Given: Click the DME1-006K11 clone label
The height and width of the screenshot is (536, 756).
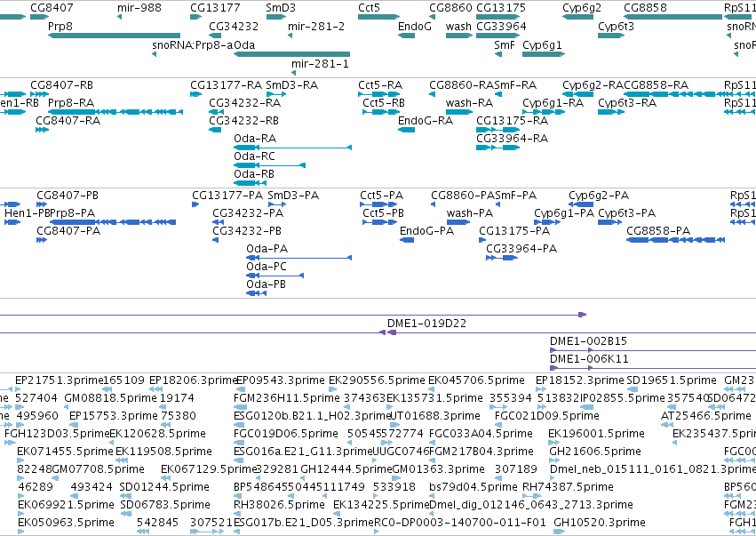Looking at the screenshot, I should click(x=589, y=359).
